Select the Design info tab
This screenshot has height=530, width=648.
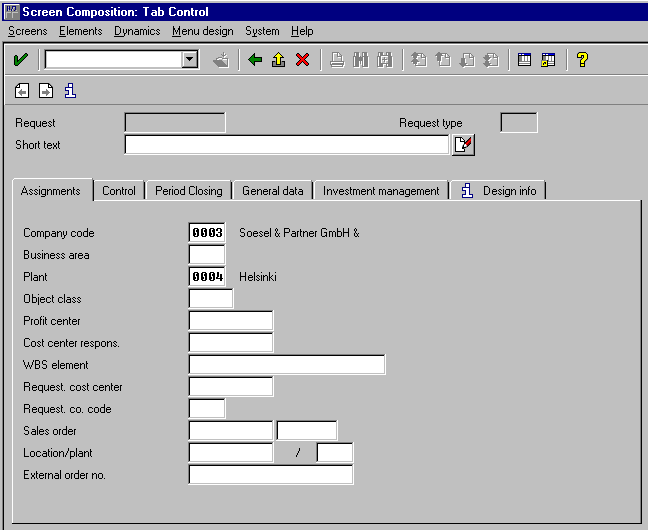click(x=499, y=191)
